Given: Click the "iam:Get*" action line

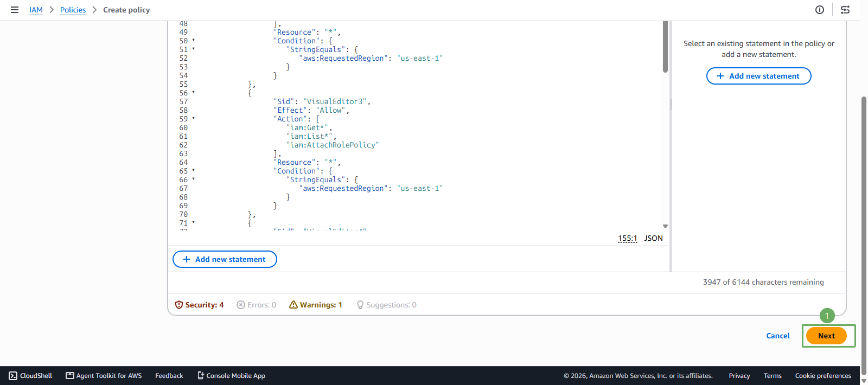Looking at the screenshot, I should click(309, 127).
